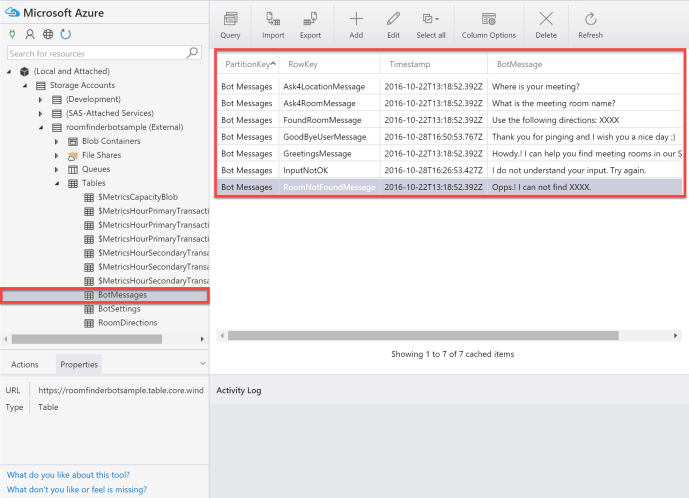Click the connect plug icon
The image size is (689, 498).
pyautogui.click(x=13, y=34)
